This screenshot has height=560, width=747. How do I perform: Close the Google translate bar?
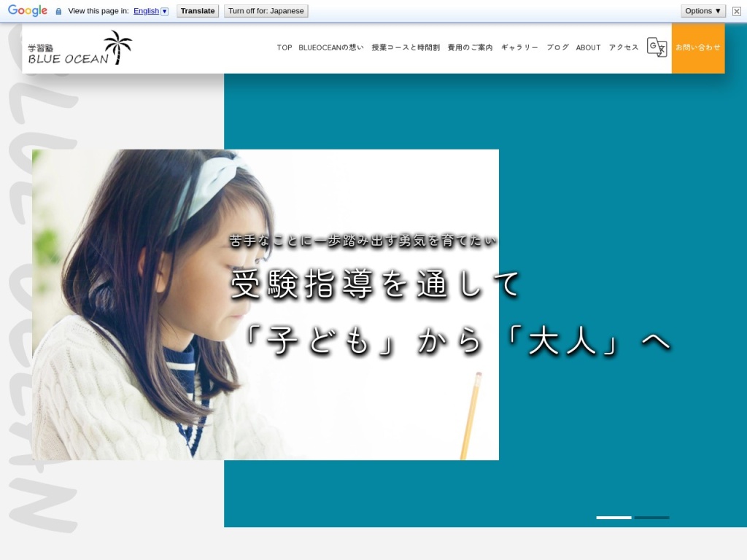pyautogui.click(x=737, y=11)
